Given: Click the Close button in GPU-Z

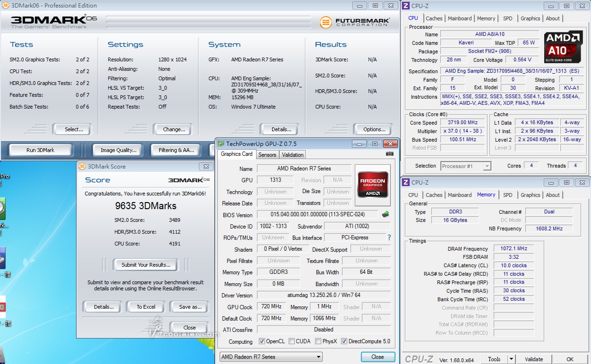Looking at the screenshot, I should tap(377, 357).
